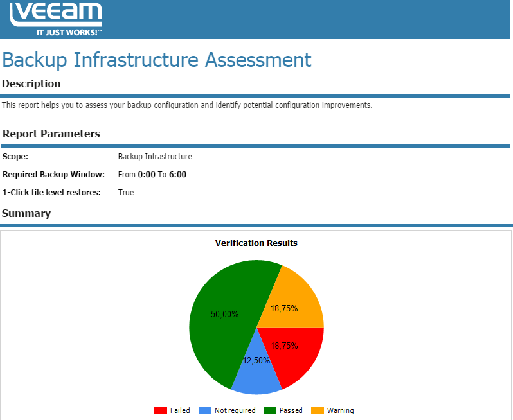Click the From 0:00 To 6:00 value
Image resolution: width=513 pixels, height=420 pixels.
pyautogui.click(x=152, y=175)
